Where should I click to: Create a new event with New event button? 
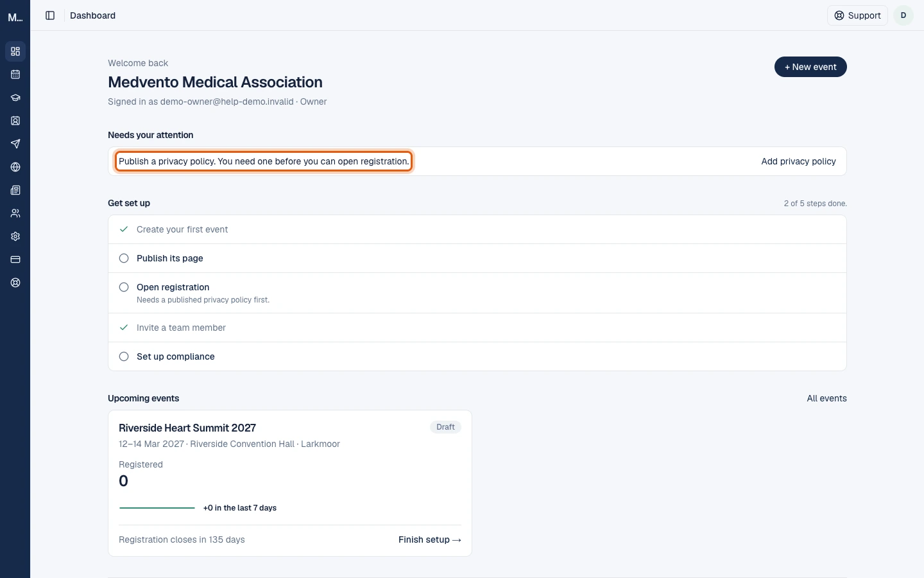coord(810,67)
